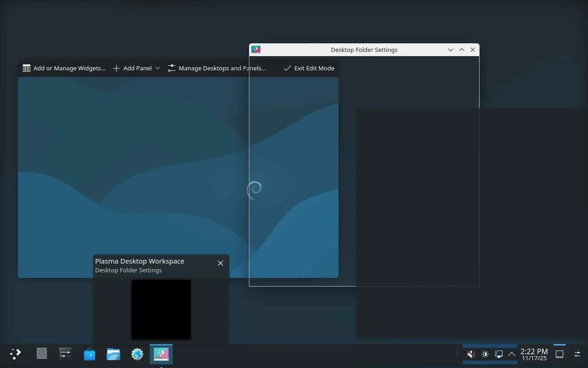The width and height of the screenshot is (588, 368).
Task: Click the gray square pager icon in taskbar
Action: 42,353
